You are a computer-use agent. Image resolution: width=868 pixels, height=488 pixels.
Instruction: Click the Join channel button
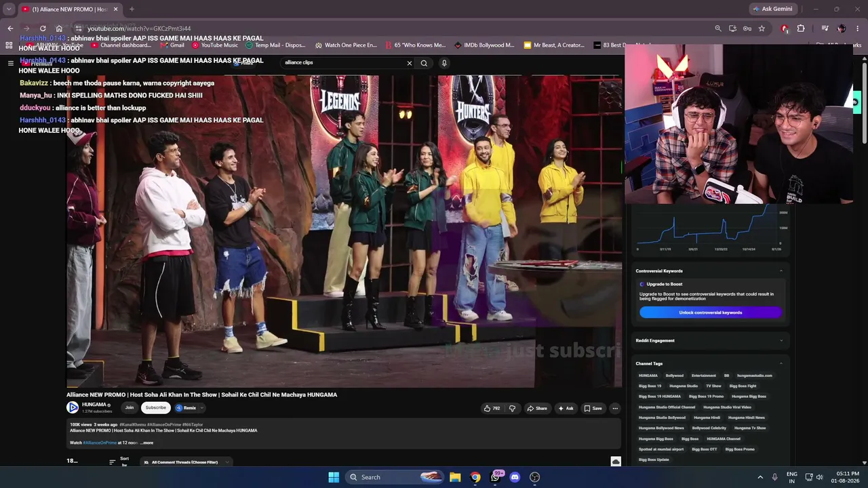(x=129, y=407)
